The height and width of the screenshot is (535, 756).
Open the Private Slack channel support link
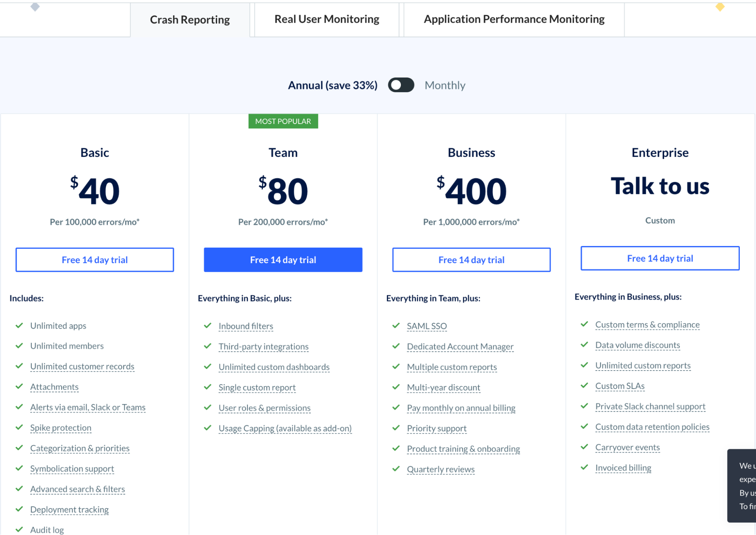(x=650, y=406)
